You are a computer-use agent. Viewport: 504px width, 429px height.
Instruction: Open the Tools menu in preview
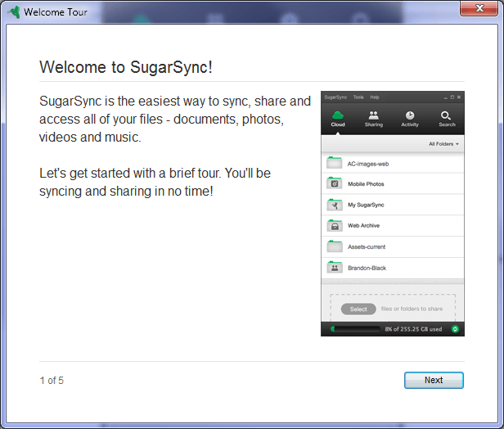point(358,97)
